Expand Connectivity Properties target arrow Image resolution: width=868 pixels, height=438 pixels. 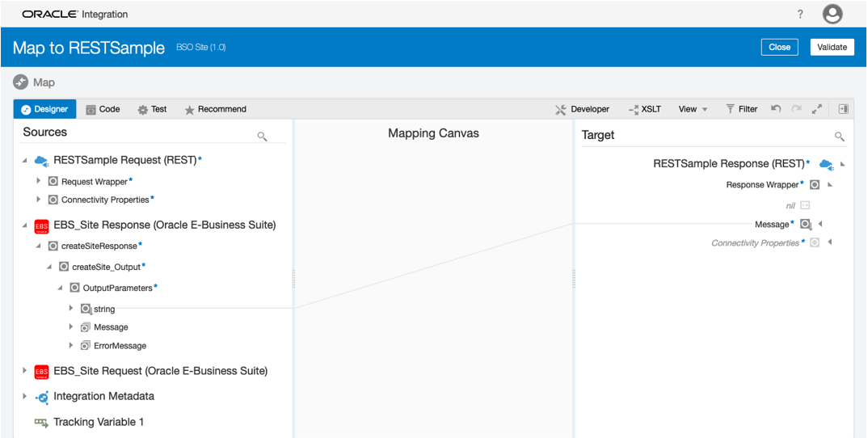pyautogui.click(x=830, y=242)
